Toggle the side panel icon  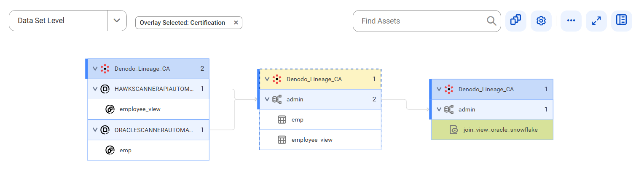point(622,21)
